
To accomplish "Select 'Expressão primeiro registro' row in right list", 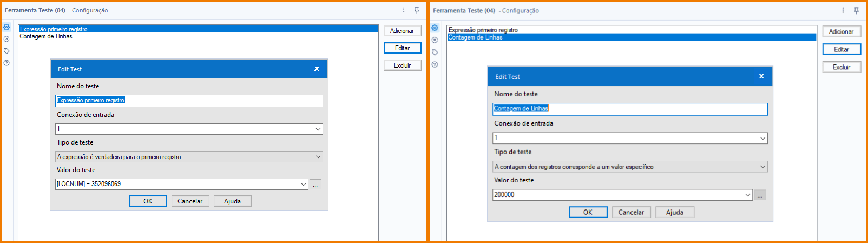I will [x=632, y=30].
